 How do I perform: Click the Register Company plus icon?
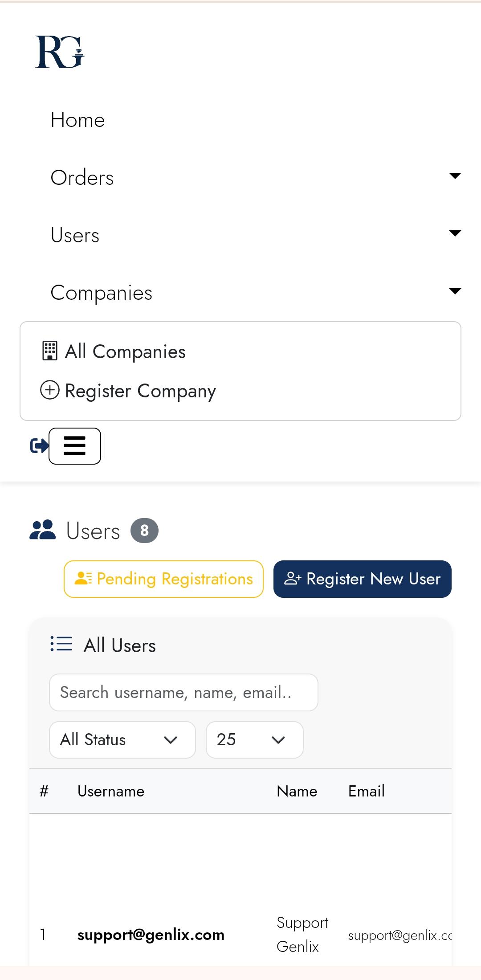point(50,390)
